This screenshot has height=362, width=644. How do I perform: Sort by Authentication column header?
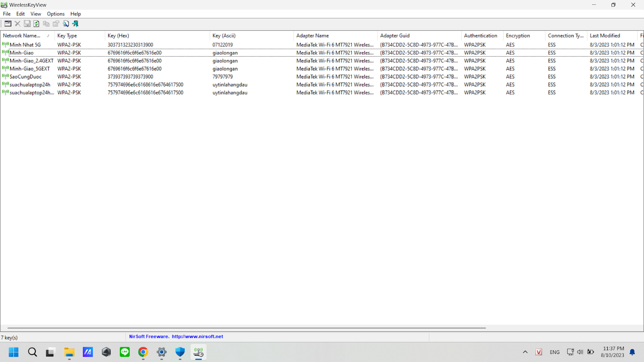[x=482, y=35]
